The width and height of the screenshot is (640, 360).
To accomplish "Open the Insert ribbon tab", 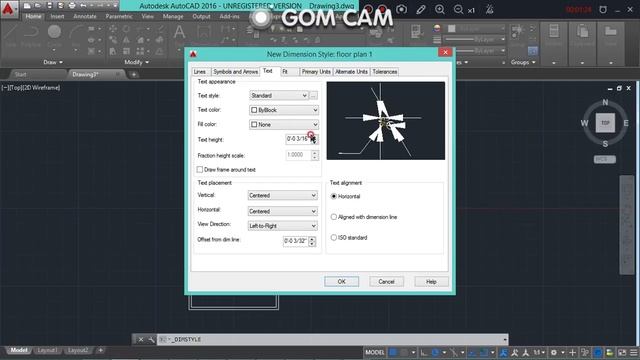I will click(x=57, y=17).
